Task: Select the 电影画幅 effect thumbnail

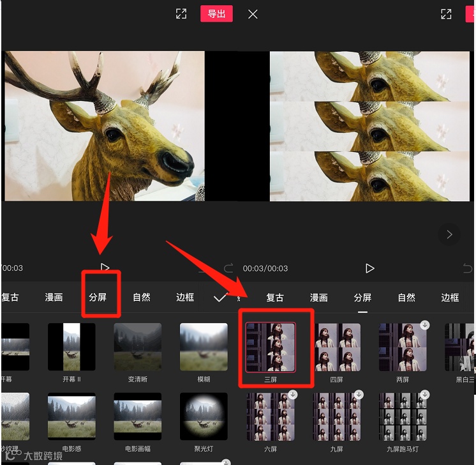Action: click(138, 416)
